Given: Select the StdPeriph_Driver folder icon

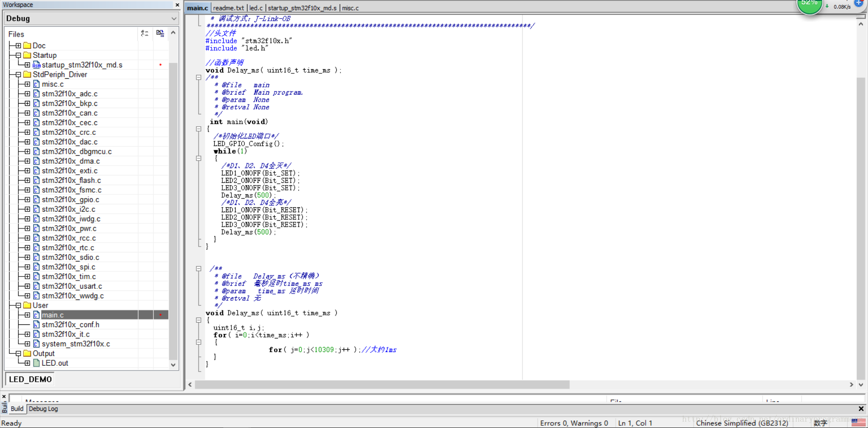Looking at the screenshot, I should coord(27,75).
